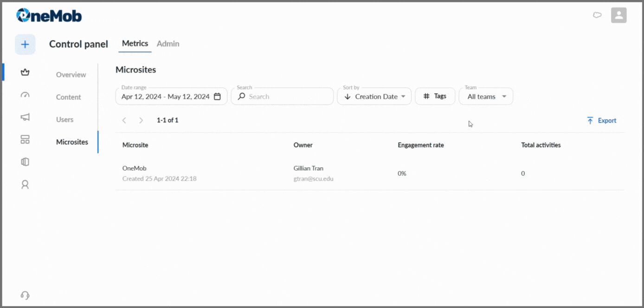
Task: Click the Engagement rate column header
Action: click(421, 145)
